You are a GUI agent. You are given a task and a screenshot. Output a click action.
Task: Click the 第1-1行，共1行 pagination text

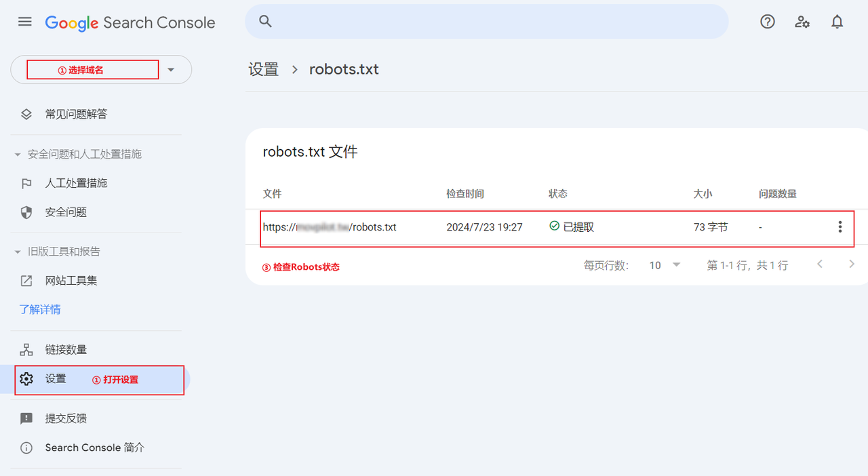tap(747, 265)
